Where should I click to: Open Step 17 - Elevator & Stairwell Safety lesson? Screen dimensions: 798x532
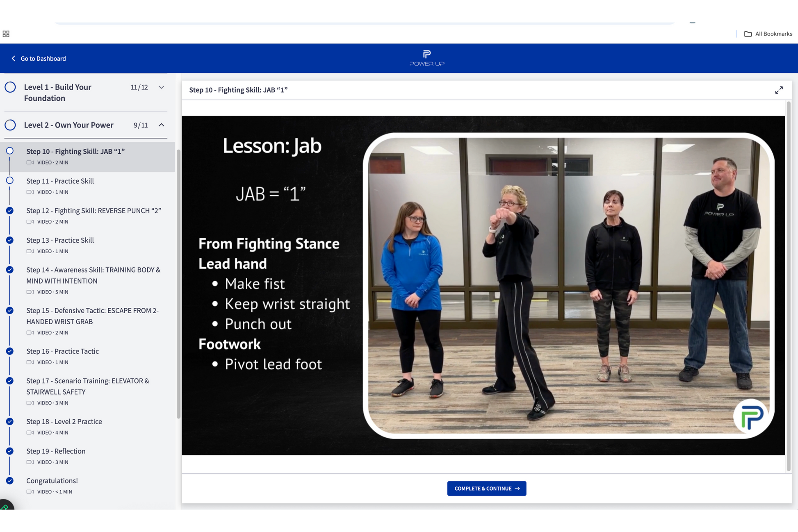(x=87, y=386)
